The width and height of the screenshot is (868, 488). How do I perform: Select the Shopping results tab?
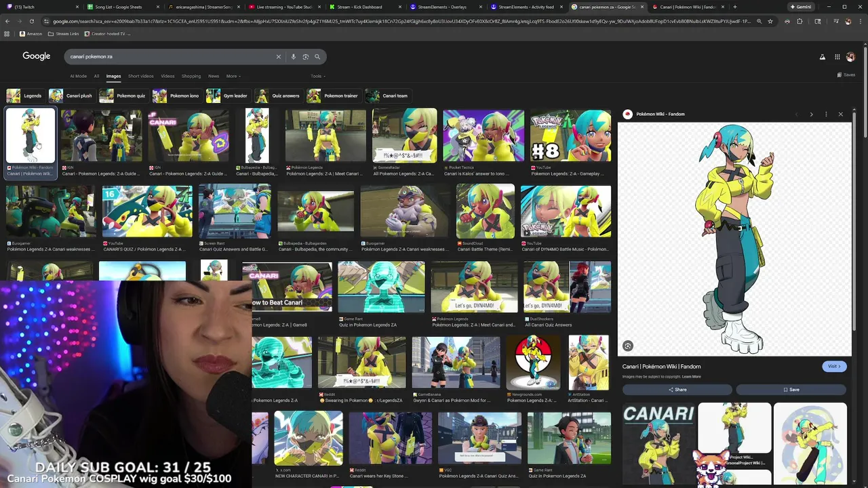191,76
